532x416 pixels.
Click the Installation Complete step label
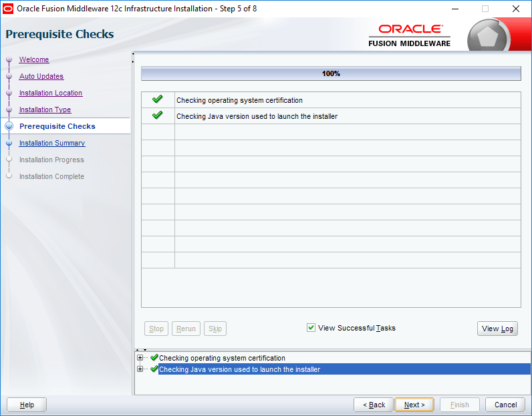[x=51, y=176]
